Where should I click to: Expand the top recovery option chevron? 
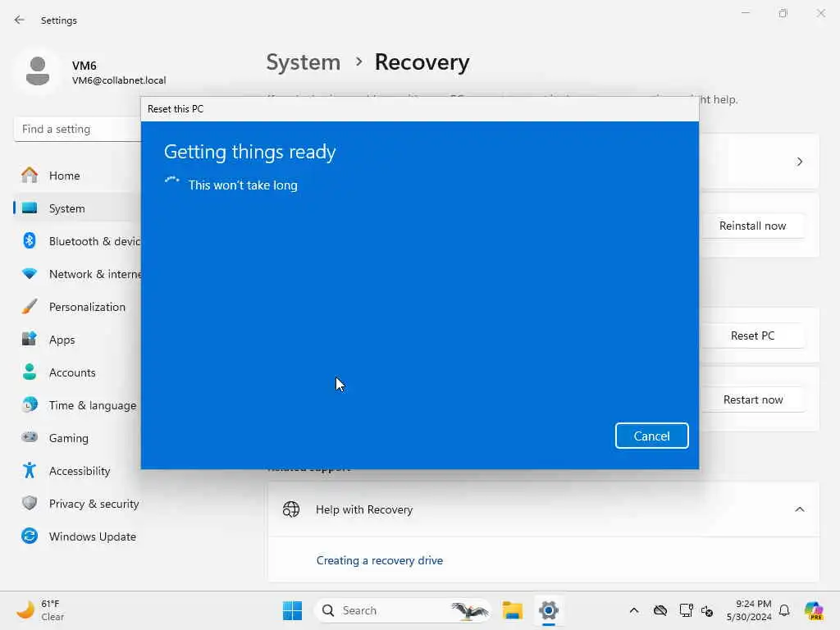click(x=799, y=162)
